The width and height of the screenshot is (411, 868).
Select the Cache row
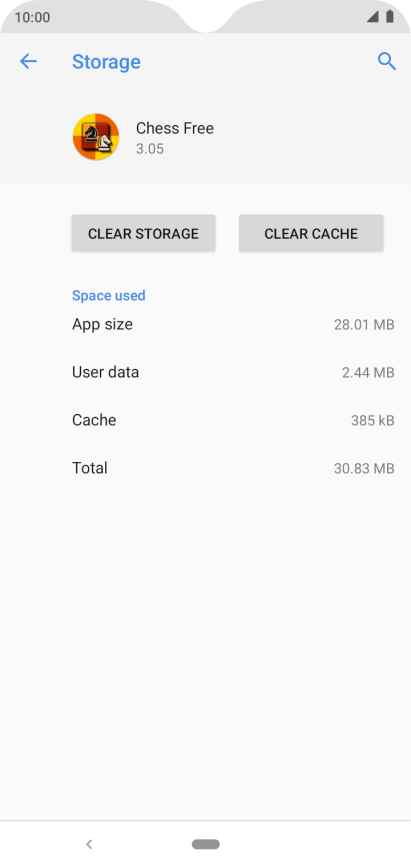(233, 420)
